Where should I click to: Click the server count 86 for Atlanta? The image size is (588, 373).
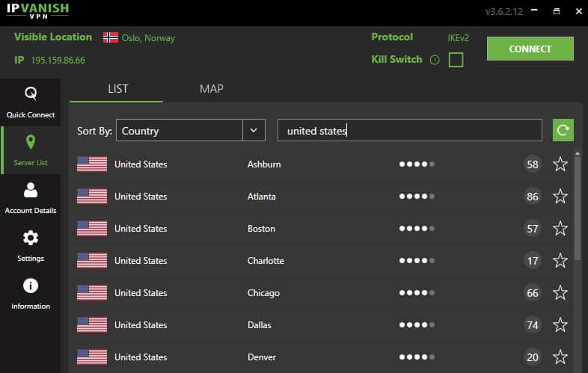532,197
